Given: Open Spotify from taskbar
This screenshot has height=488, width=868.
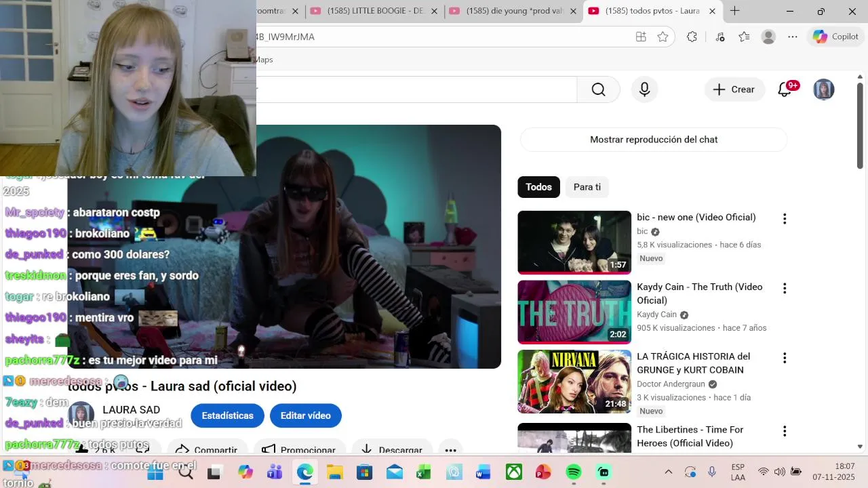Looking at the screenshot, I should pyautogui.click(x=574, y=472).
